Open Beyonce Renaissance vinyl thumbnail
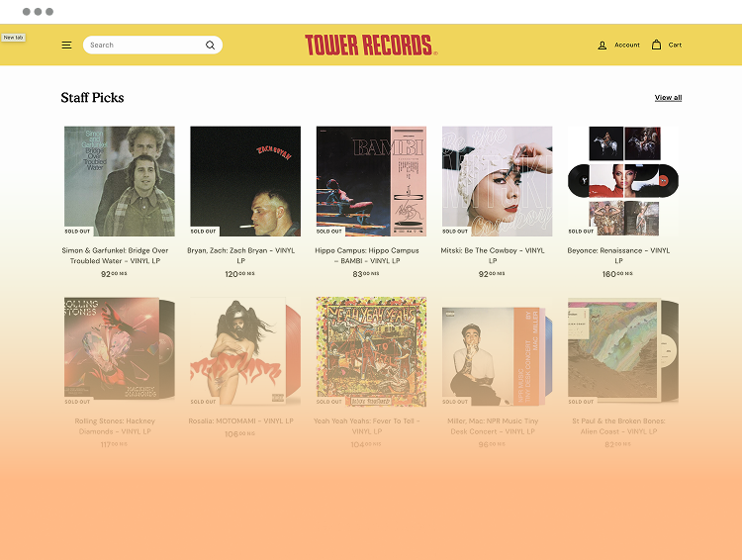 tap(622, 181)
